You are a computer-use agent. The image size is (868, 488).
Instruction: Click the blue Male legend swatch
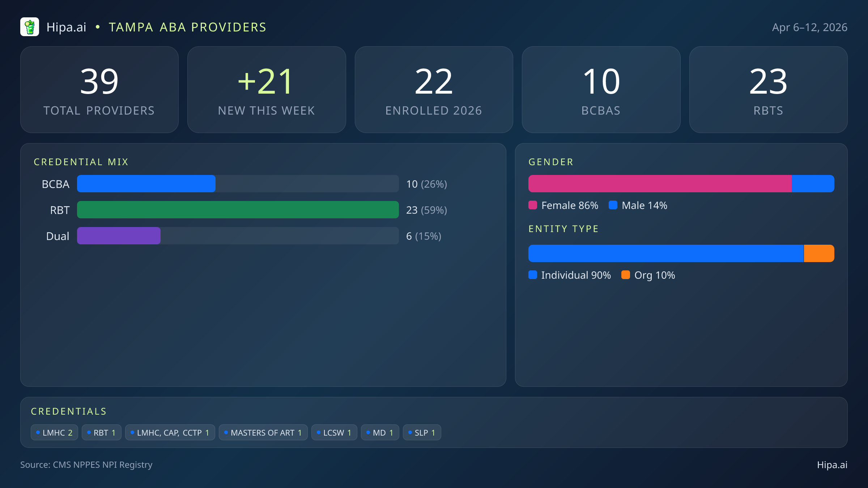pos(613,205)
